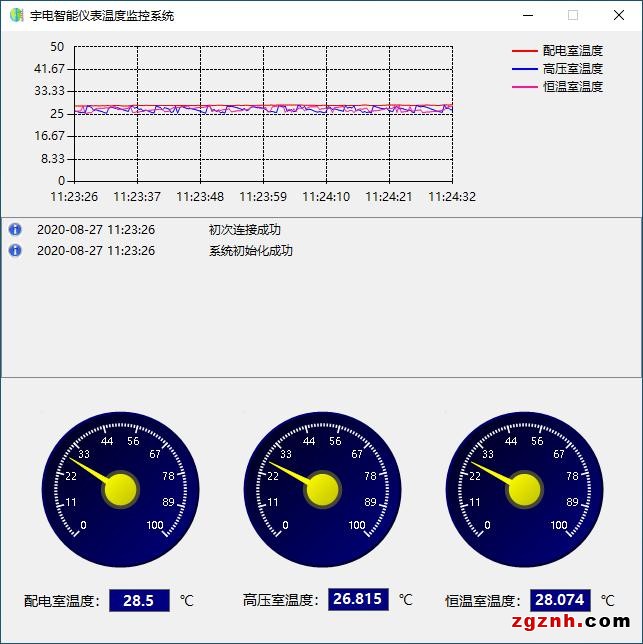Minimize the temperature monitoring window

tap(527, 15)
